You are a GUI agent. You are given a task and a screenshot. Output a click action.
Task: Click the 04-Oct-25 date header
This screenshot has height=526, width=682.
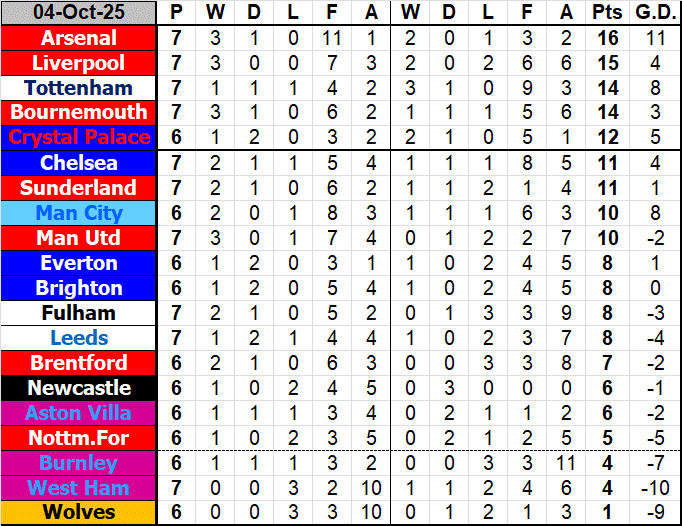click(x=79, y=13)
